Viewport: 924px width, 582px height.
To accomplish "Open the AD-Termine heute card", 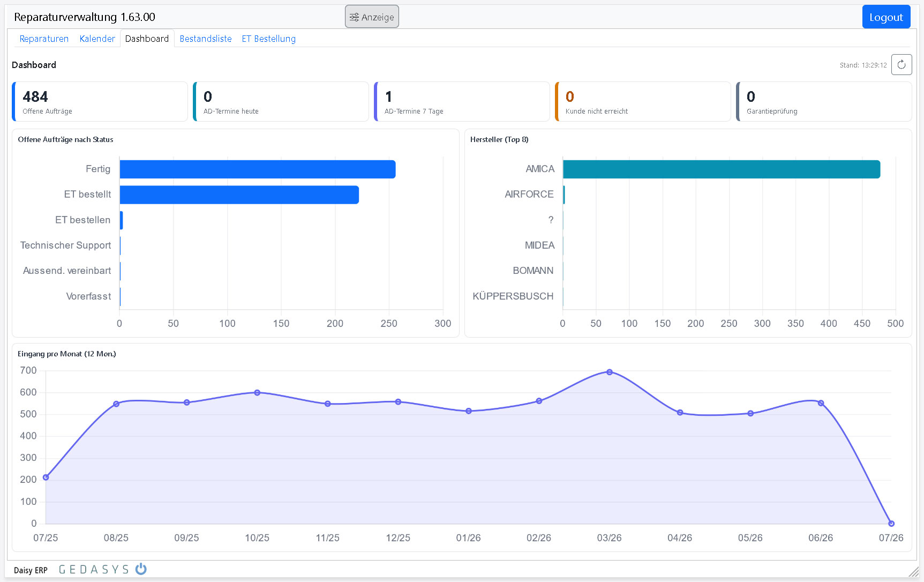I will point(281,102).
